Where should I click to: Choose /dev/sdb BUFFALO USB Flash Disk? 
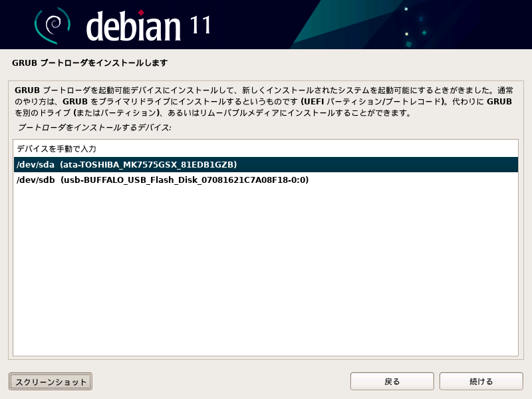coord(265,180)
